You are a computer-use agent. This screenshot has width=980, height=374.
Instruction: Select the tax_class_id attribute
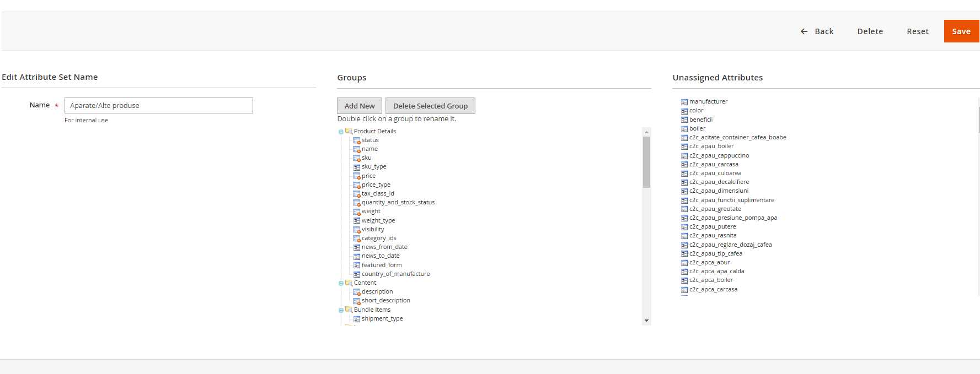(x=378, y=193)
